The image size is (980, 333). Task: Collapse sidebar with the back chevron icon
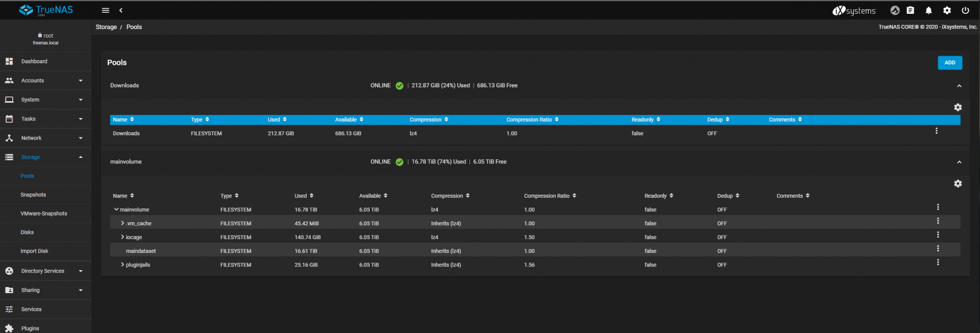[121, 10]
